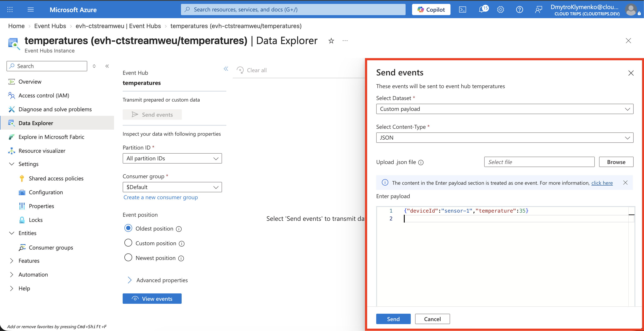Screen dimensions: 644x331
Task: Close the Send events panel
Action: 631,73
